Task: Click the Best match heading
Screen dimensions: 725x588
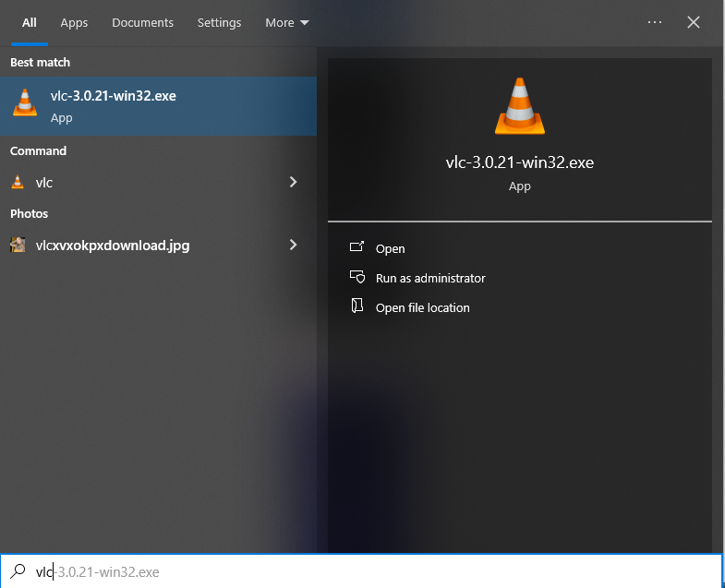Action: pyautogui.click(x=41, y=63)
